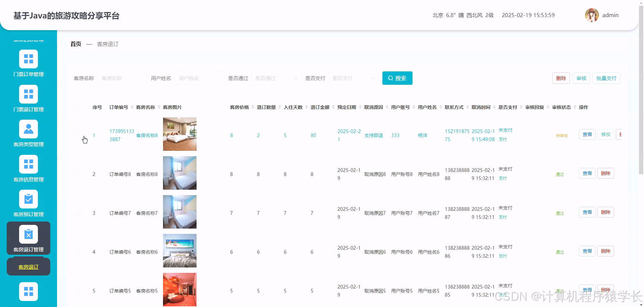644x307 pixels.
Task: Sort by 联系方式 column arrows
Action: click(468, 107)
